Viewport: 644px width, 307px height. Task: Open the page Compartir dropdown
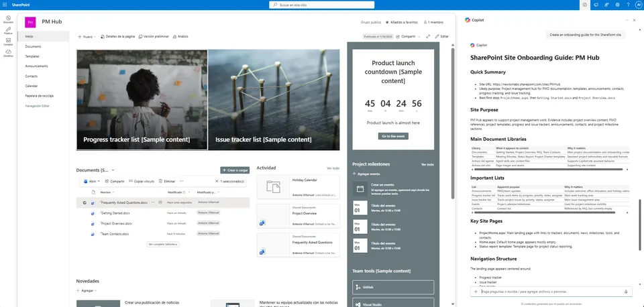[x=409, y=36]
